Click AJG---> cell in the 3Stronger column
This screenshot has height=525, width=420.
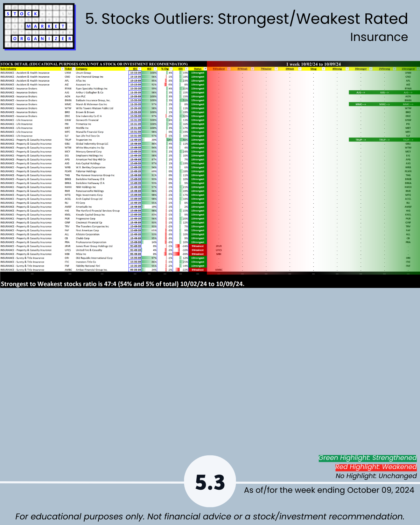361,92
